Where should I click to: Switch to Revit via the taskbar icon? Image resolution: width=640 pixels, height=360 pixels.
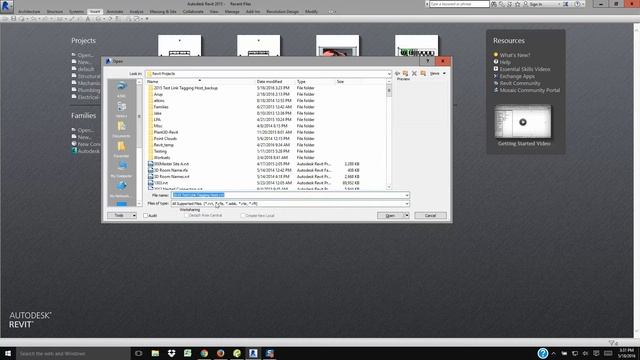click(x=253, y=353)
